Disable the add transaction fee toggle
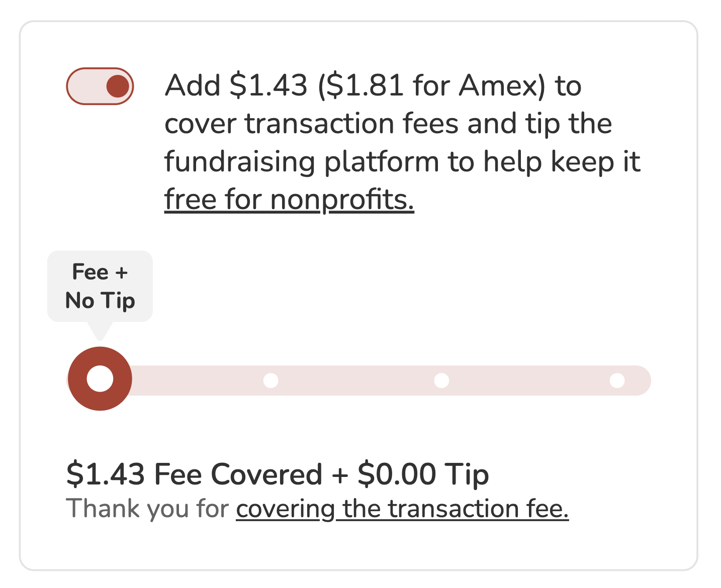The width and height of the screenshot is (721, 588). (100, 85)
